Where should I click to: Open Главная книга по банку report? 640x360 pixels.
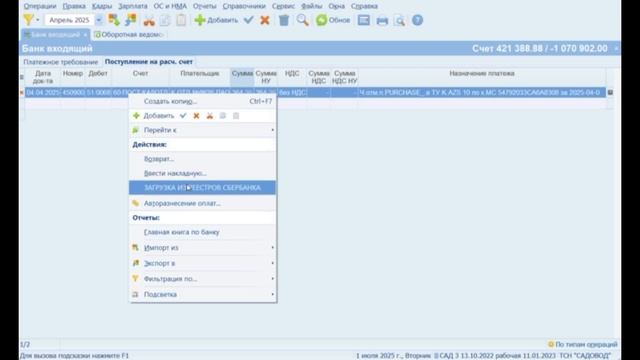point(202,232)
